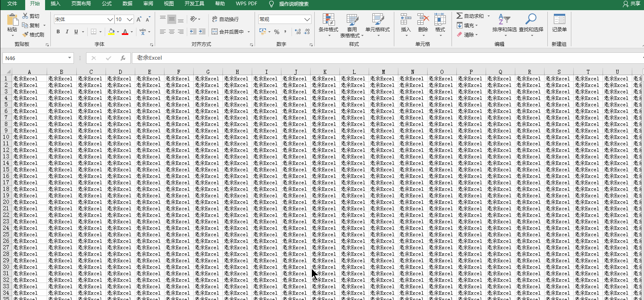Click the orientation (angled text) icon
Screen dimensions: 644x300
tap(193, 19)
